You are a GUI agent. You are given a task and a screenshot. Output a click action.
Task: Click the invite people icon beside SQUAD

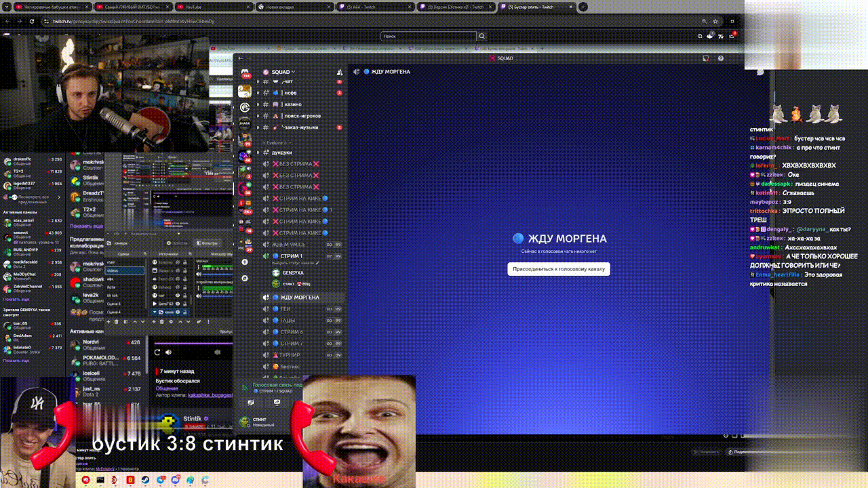click(x=339, y=72)
